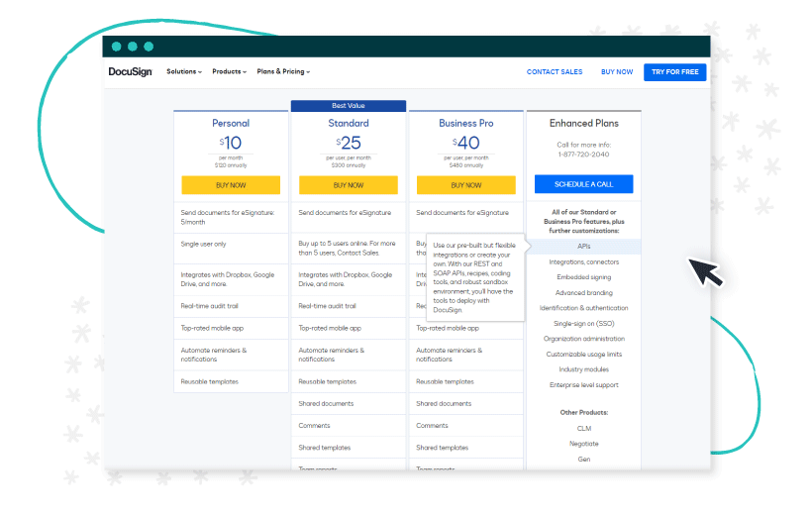This screenshot has height=517, width=812.
Task: Click Enterprise level support feature
Action: point(583,385)
